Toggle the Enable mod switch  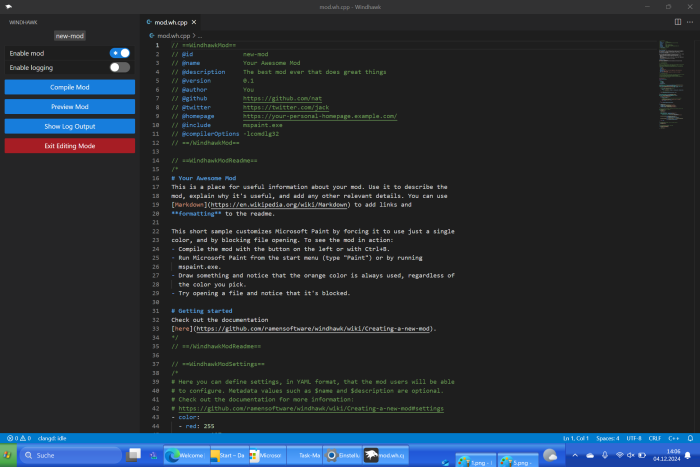point(119,53)
